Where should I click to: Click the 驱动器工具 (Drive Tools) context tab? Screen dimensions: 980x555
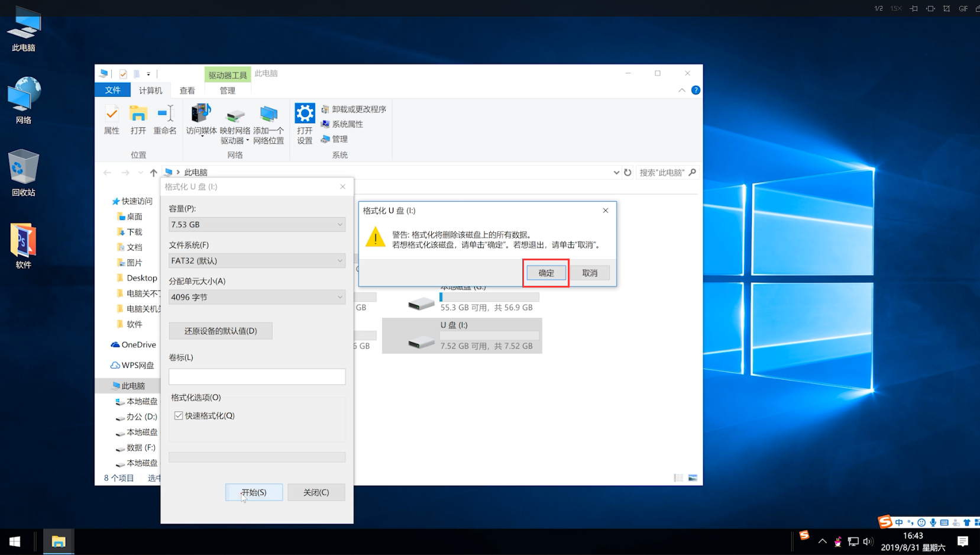coord(228,75)
